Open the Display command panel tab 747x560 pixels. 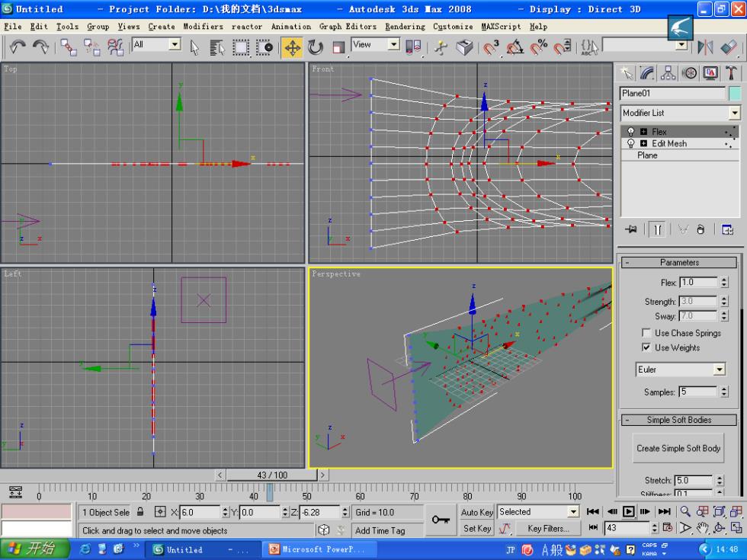pos(710,73)
